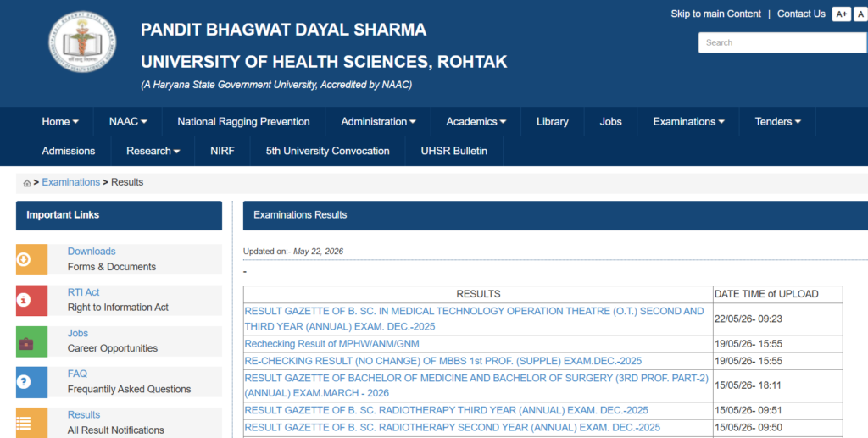The width and height of the screenshot is (868, 438).
Task: Click Examinations breadcrumb link
Action: (71, 182)
